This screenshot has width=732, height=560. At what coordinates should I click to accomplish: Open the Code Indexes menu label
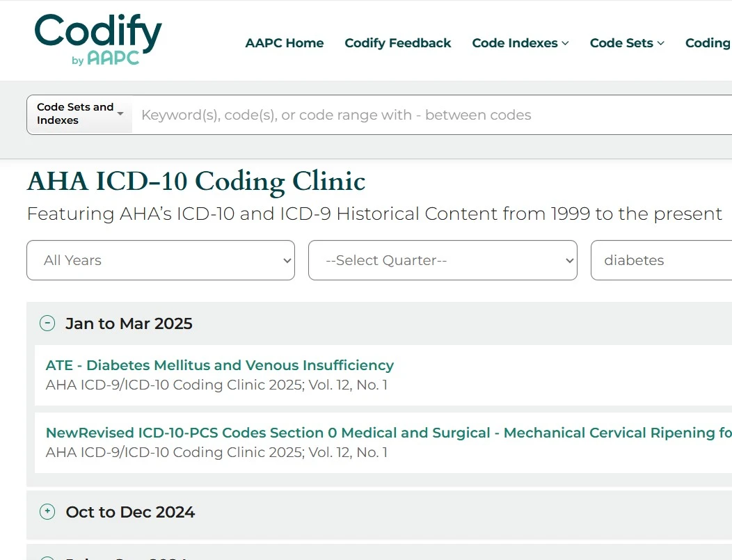pos(515,43)
